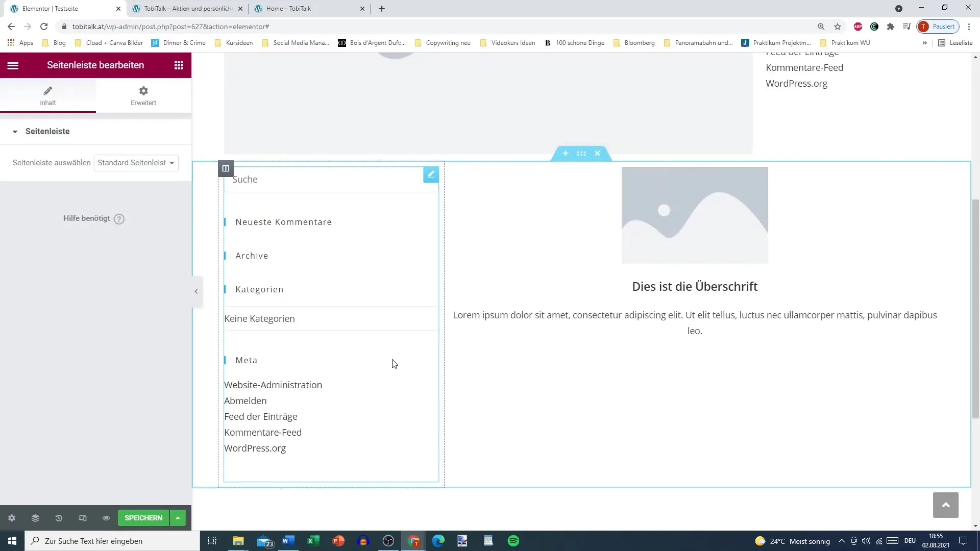
Task: Click the Keine Kategorien text
Action: pyautogui.click(x=259, y=319)
